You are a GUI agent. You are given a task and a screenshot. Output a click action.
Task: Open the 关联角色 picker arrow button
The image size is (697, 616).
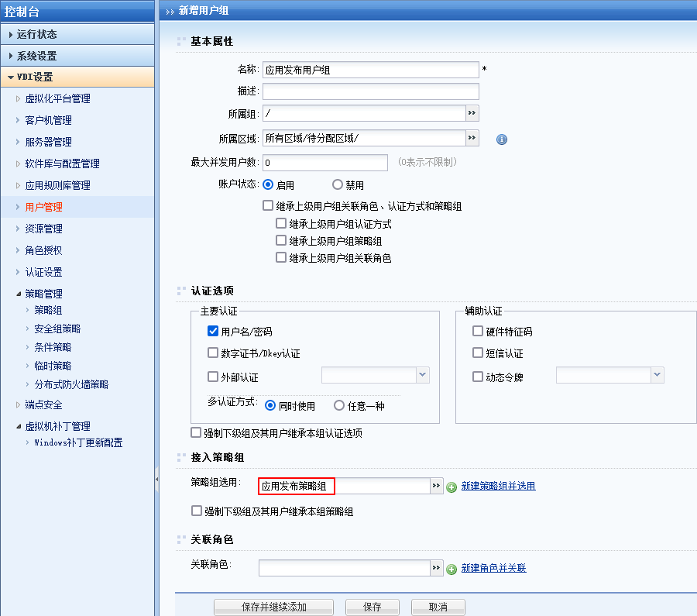coord(436,568)
